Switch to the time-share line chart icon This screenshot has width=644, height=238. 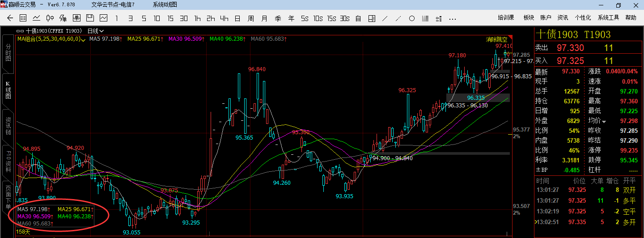tap(37, 18)
